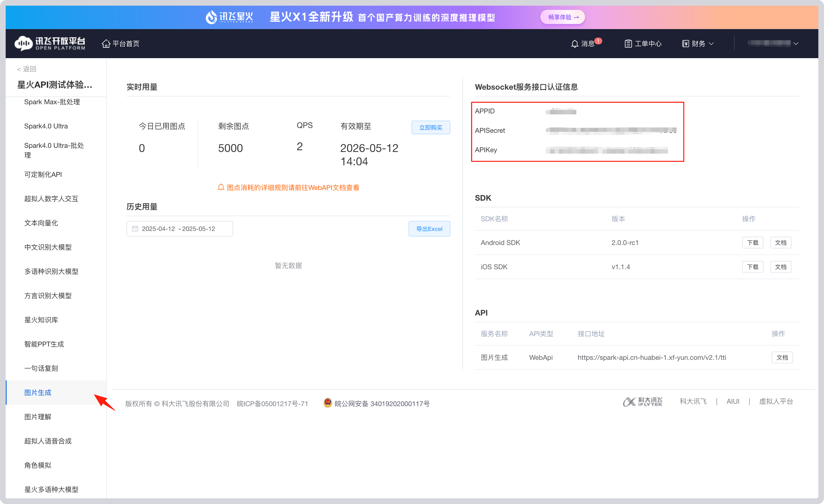Viewport: 824px width, 504px height.
Task: Open the calendar icon in date picker
Action: pos(135,228)
